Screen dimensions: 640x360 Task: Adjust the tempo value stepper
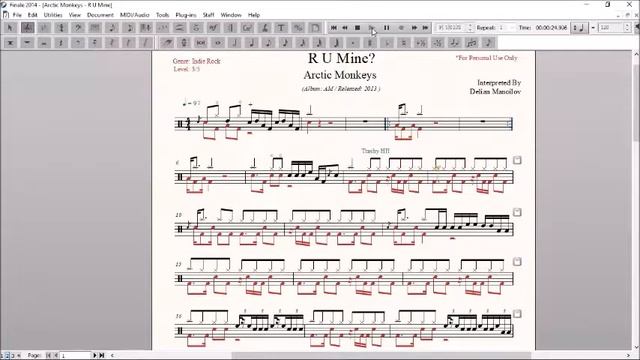click(627, 28)
